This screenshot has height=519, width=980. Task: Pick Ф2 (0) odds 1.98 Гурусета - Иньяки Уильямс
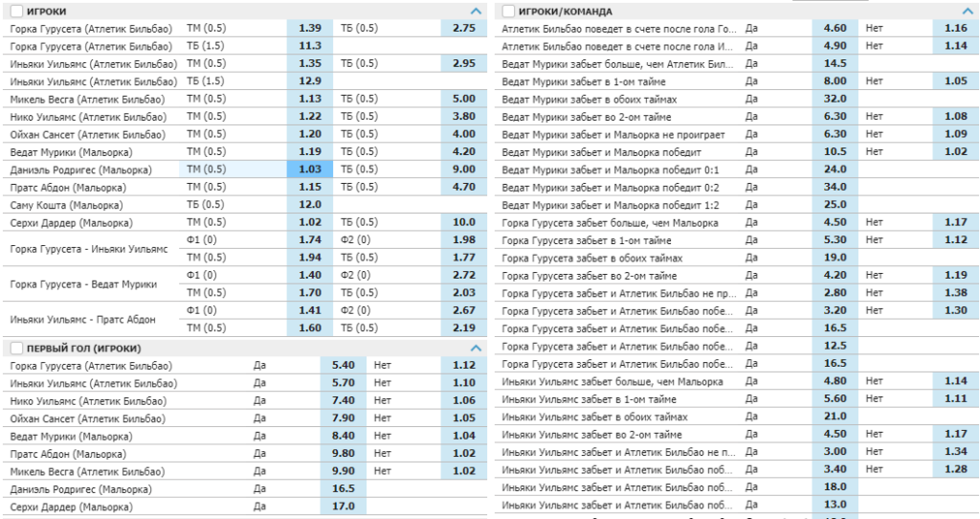point(464,239)
